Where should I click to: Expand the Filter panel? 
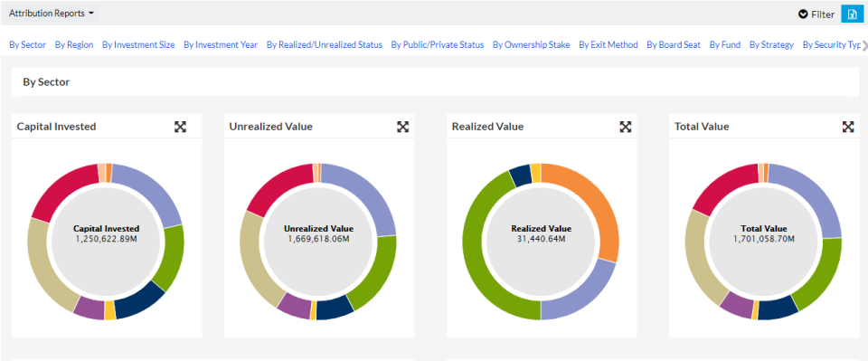coord(816,14)
